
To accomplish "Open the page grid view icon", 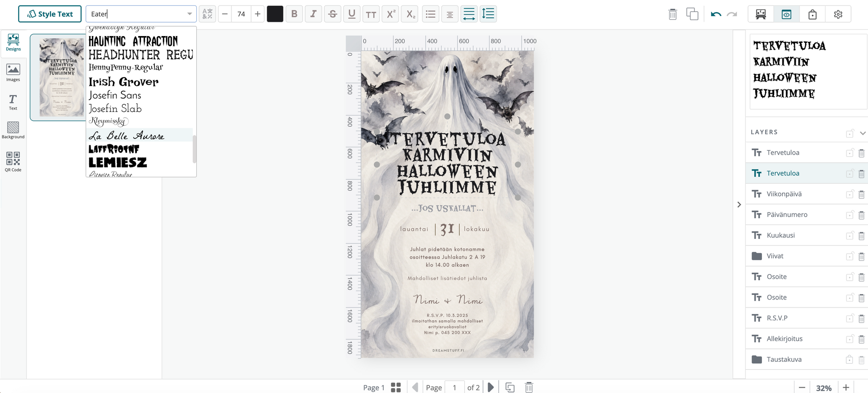I will point(396,387).
